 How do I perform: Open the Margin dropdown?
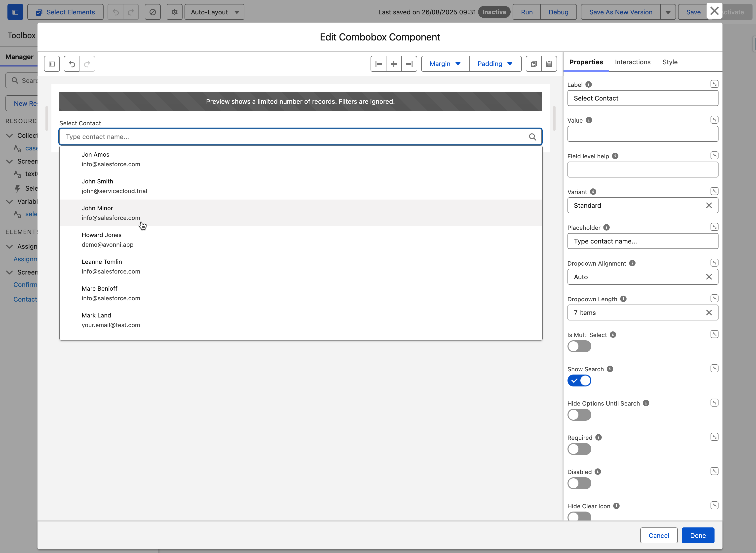[x=445, y=64]
